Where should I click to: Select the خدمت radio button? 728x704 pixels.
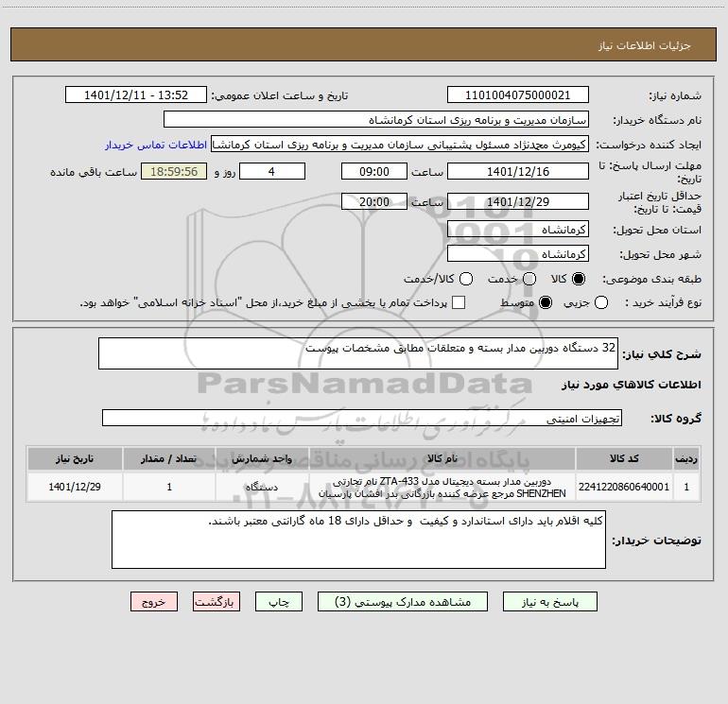[x=529, y=279]
